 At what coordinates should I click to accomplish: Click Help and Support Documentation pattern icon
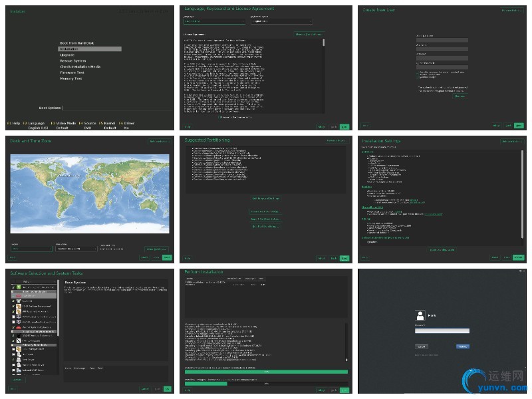click(19, 287)
